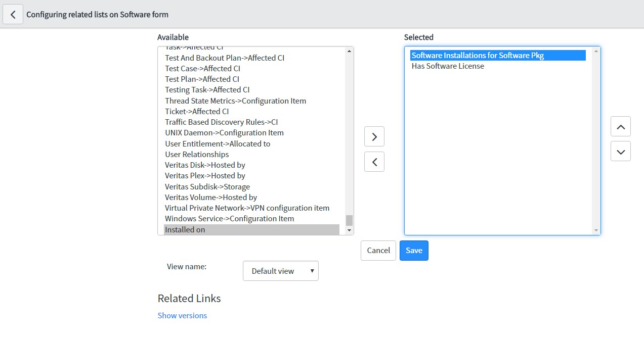Move selected item down in order
Screen dimensions: 644x341
(620, 151)
